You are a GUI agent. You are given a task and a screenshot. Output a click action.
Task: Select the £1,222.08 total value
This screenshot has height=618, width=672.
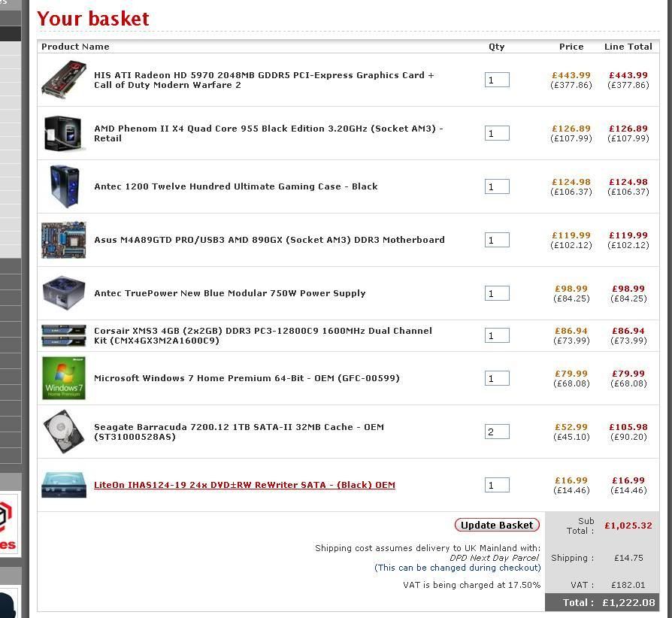click(x=628, y=602)
